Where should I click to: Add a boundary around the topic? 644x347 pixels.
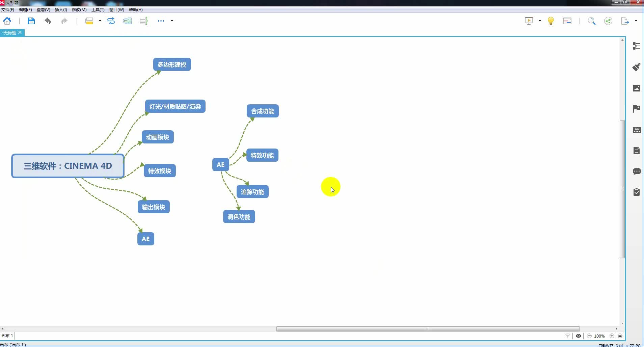coord(127,21)
